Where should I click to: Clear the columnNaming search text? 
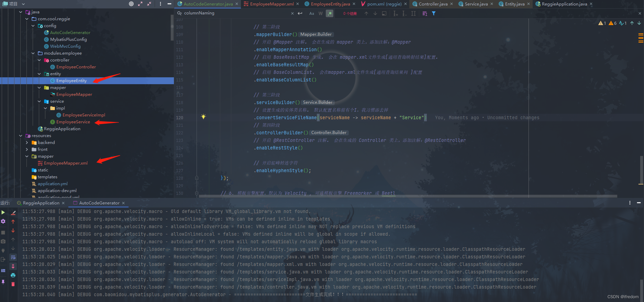292,13
